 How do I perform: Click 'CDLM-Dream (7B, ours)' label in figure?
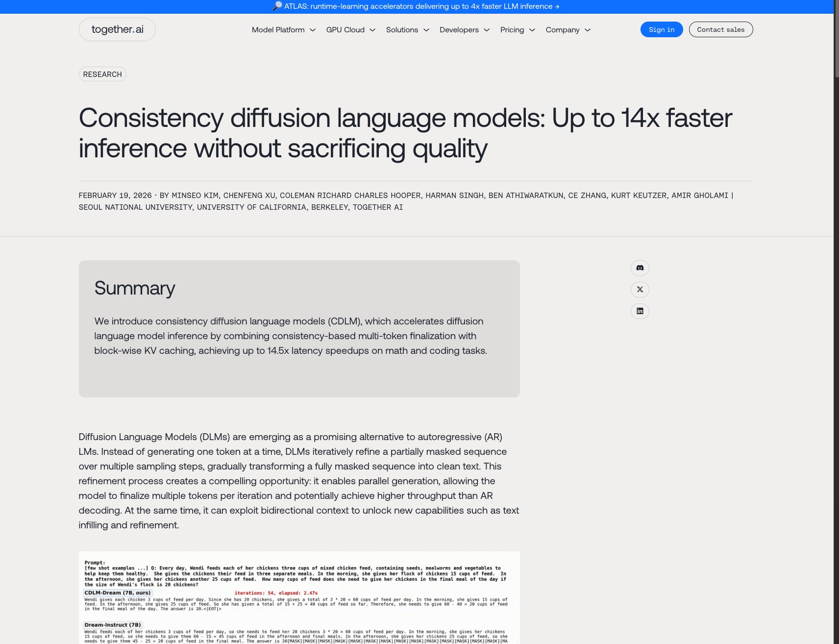point(118,593)
